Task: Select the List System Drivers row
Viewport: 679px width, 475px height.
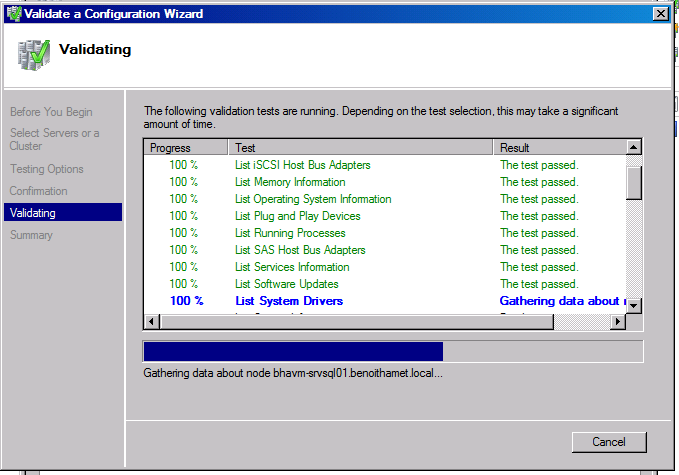Action: [289, 301]
